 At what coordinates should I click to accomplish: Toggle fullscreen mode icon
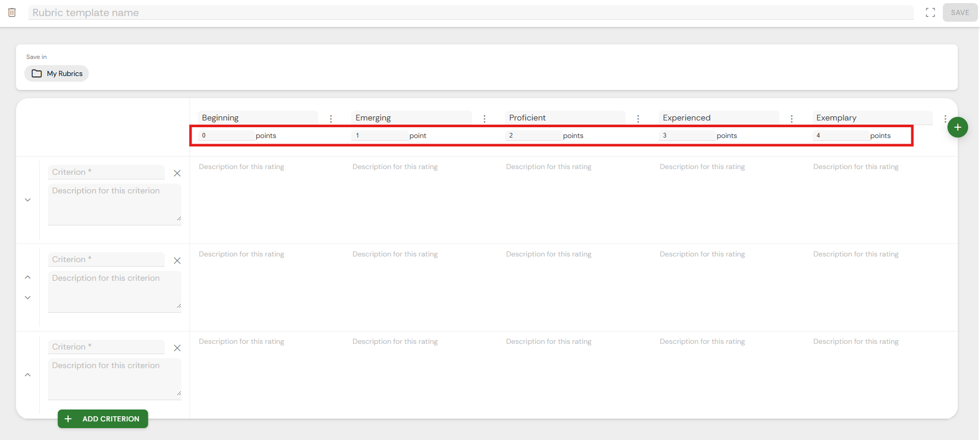pos(930,12)
